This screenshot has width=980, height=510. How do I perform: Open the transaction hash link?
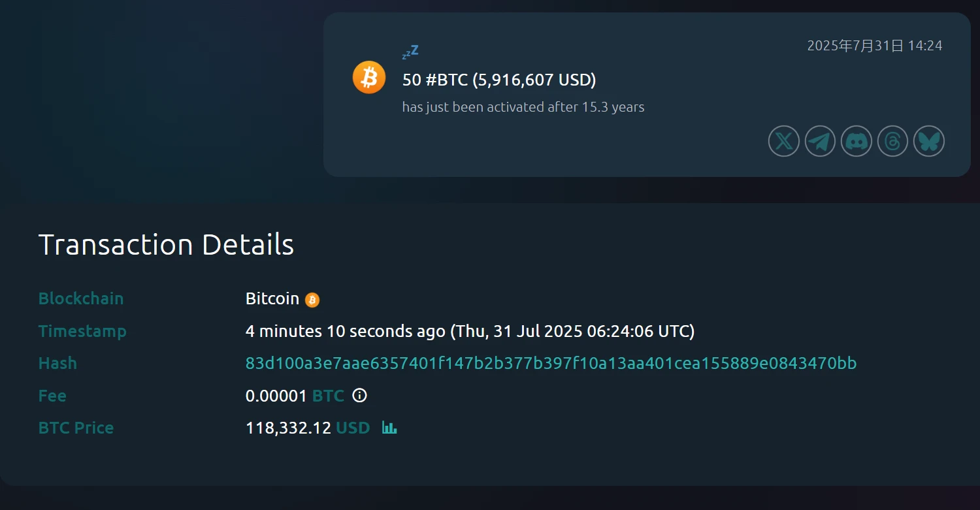click(551, 363)
